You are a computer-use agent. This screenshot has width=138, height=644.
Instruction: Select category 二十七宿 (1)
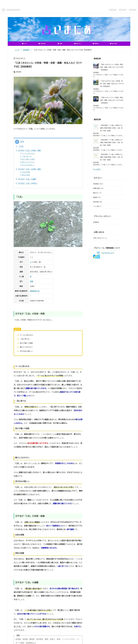(x=97, y=206)
